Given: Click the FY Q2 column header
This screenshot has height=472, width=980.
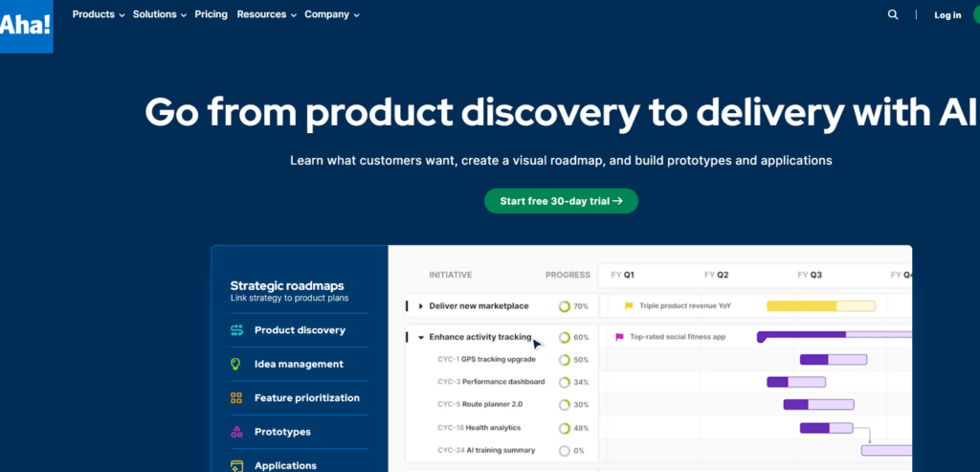Looking at the screenshot, I should click(x=716, y=275).
